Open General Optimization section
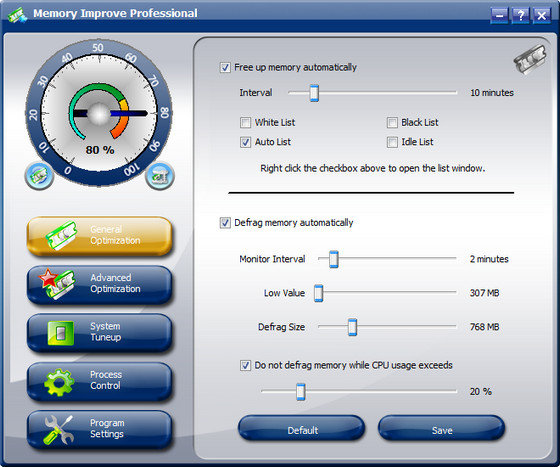The image size is (560, 467). (99, 236)
